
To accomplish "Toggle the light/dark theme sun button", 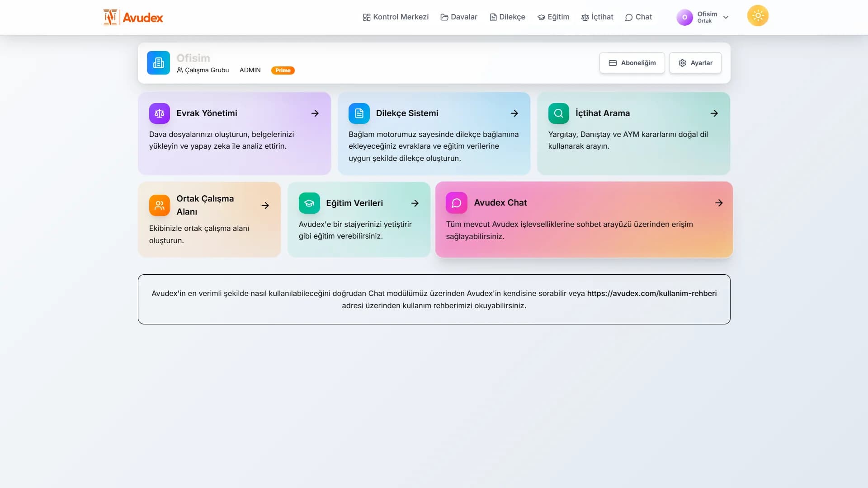I will pyautogui.click(x=757, y=15).
